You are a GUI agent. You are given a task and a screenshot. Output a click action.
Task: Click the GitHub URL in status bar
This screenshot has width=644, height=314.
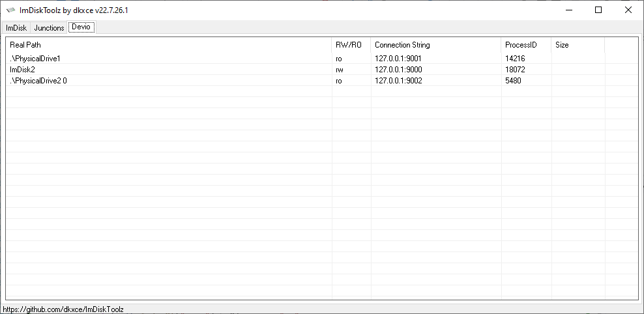pos(63,309)
